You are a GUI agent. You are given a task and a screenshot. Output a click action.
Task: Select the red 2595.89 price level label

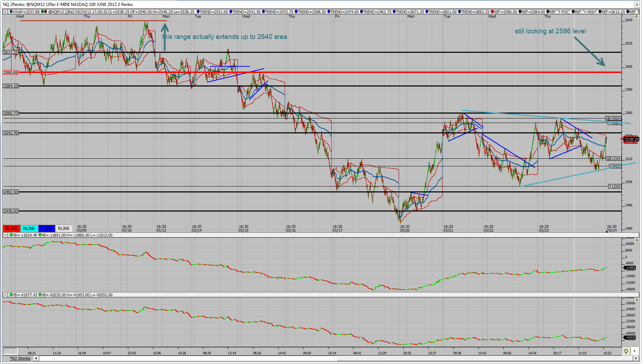tap(10, 73)
